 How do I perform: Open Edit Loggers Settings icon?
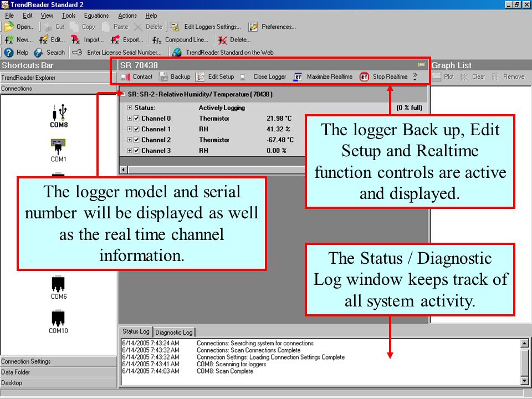(x=175, y=27)
